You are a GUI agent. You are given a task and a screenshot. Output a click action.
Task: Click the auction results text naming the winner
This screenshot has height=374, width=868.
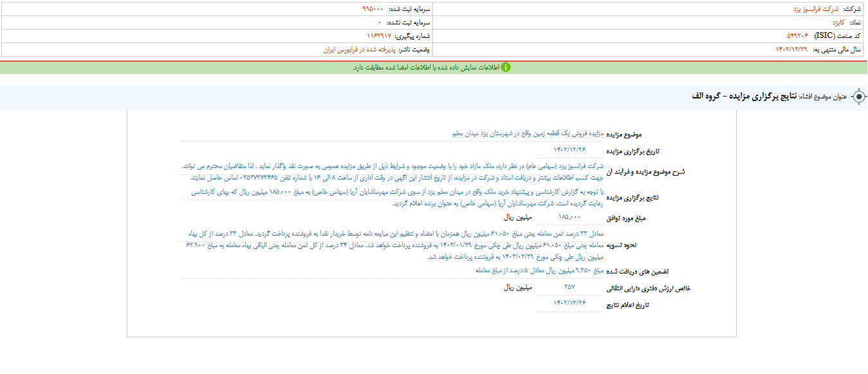pyautogui.click(x=392, y=198)
